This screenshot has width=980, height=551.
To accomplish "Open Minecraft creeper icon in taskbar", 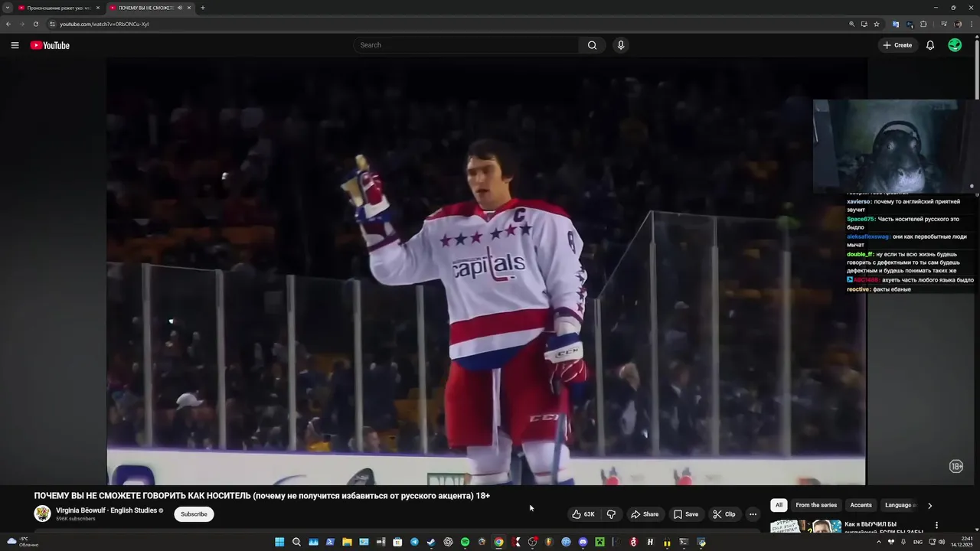I will [599, 542].
